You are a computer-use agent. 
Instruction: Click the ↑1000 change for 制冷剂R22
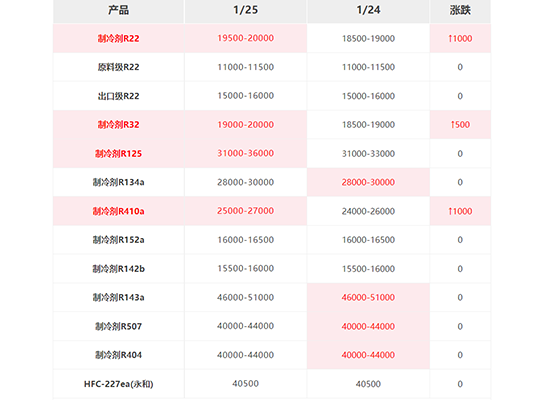[460, 38]
